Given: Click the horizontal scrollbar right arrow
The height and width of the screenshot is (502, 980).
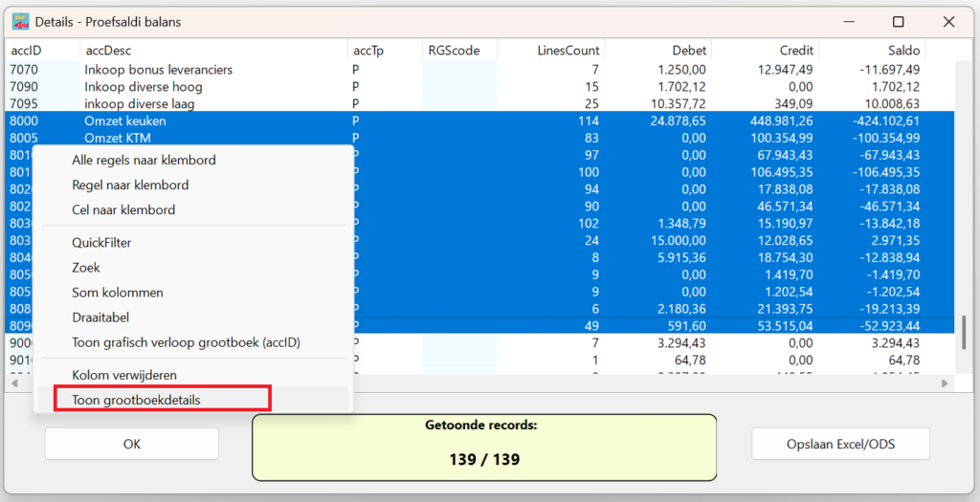Looking at the screenshot, I should pyautogui.click(x=945, y=382).
